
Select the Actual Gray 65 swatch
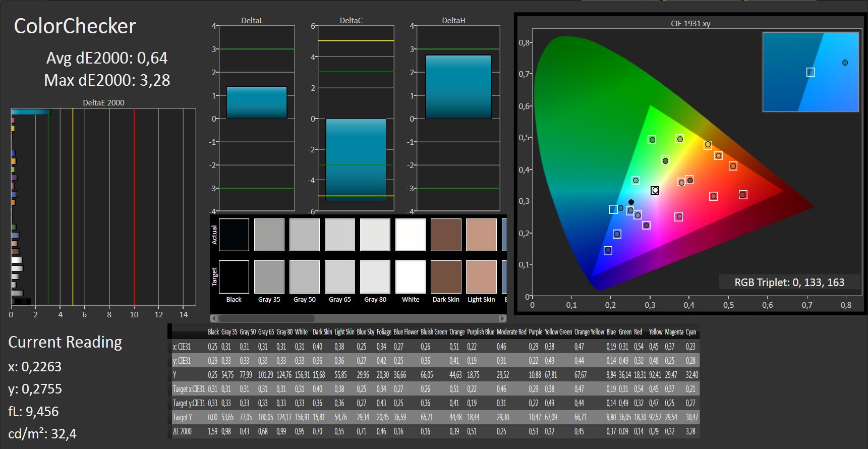[x=340, y=235]
